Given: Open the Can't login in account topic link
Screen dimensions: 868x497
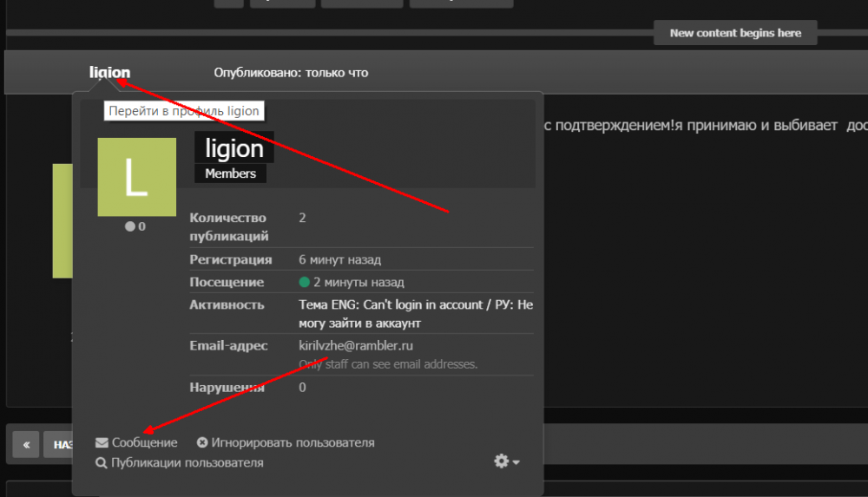Looking at the screenshot, I should pos(415,314).
